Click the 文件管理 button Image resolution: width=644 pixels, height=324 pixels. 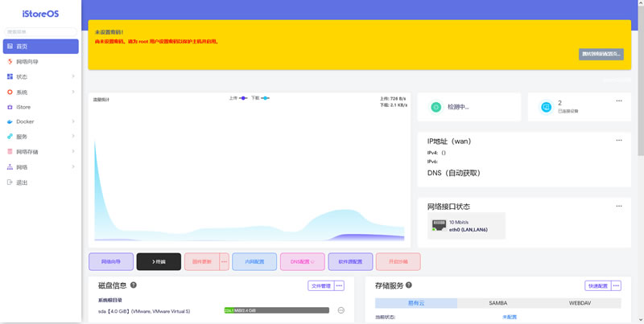pyautogui.click(x=320, y=285)
